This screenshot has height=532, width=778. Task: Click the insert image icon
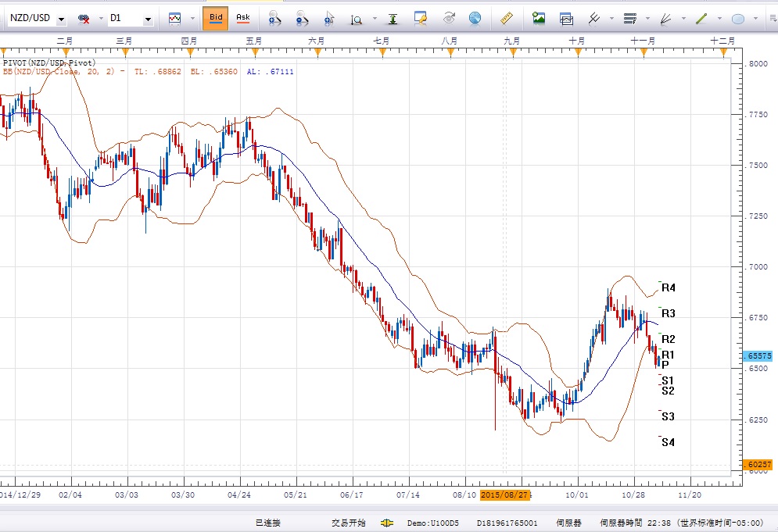click(x=538, y=17)
